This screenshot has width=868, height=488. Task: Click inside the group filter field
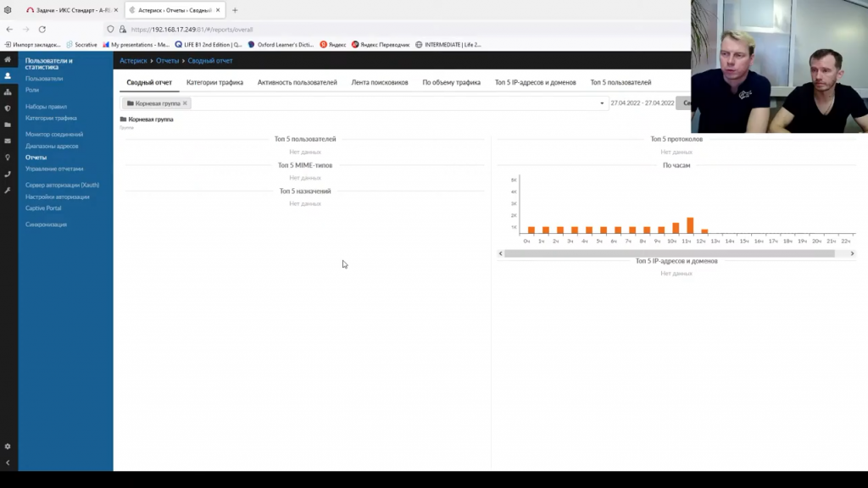point(364,103)
